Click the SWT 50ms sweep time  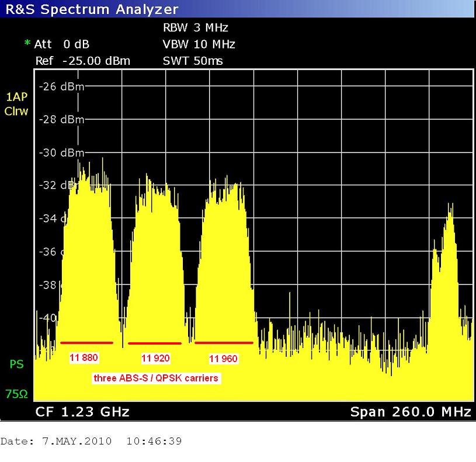pyautogui.click(x=193, y=61)
